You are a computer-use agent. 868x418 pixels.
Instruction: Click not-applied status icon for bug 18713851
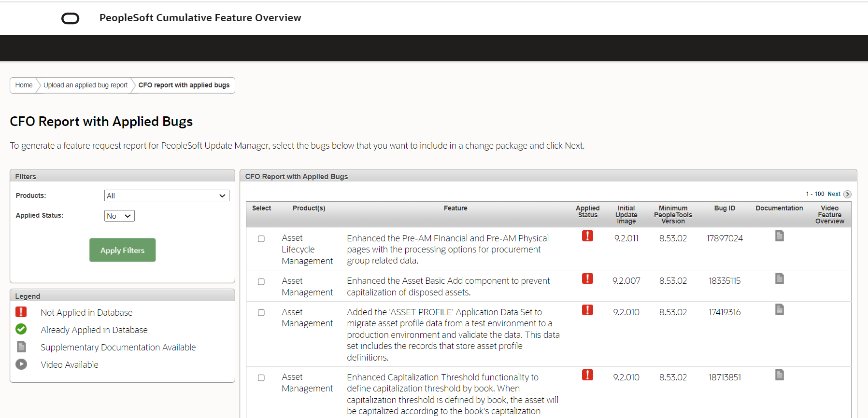click(x=587, y=375)
